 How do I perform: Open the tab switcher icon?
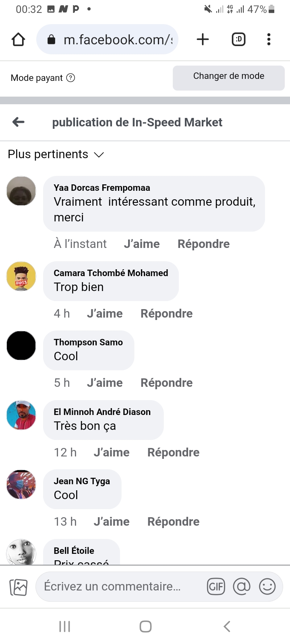point(238,39)
